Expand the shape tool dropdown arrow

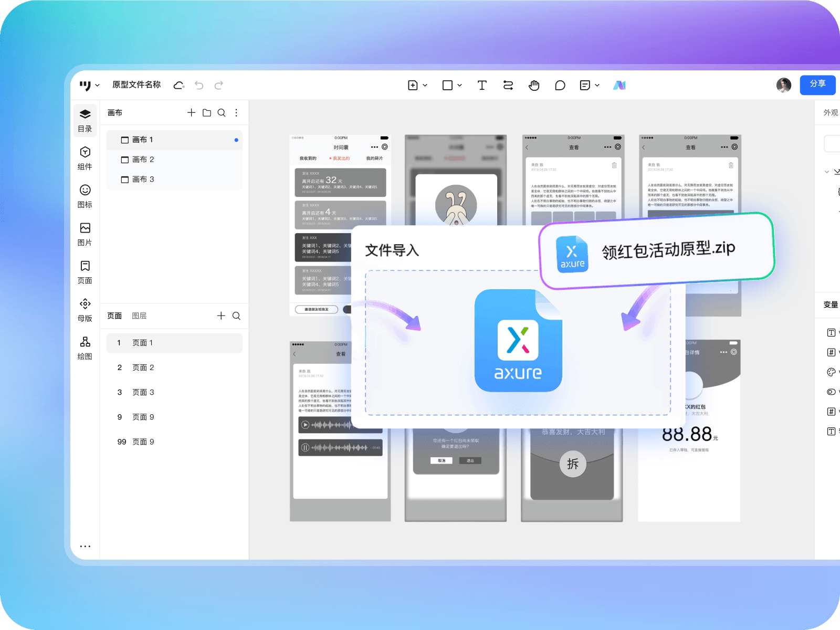point(460,85)
